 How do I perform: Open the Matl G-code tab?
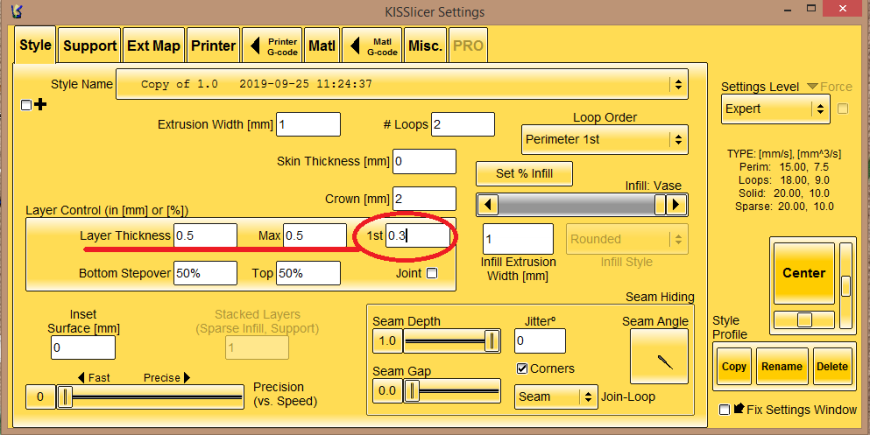[x=372, y=46]
